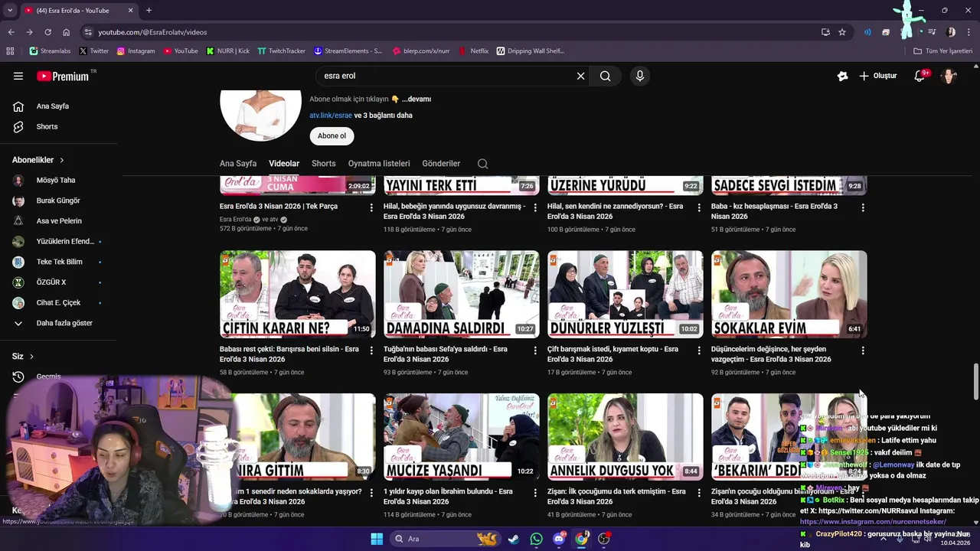Open WhatsApp from taskbar
This screenshot has height=551, width=980.
coord(536,539)
